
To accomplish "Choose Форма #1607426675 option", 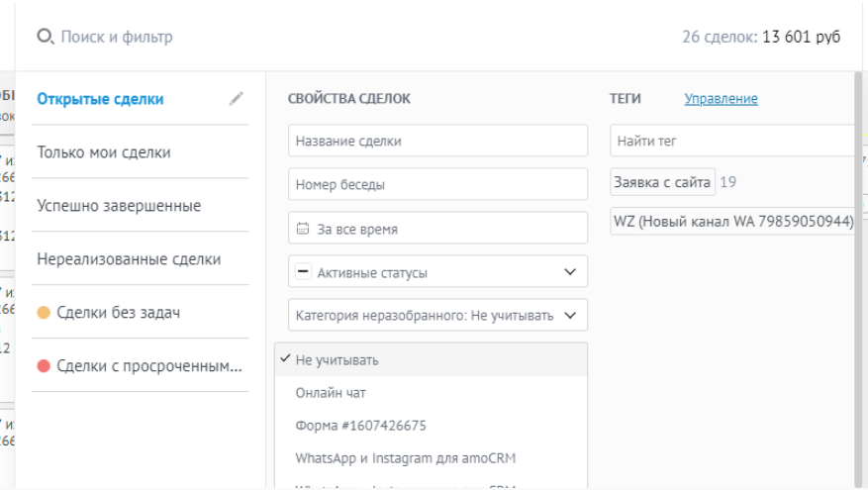I will (x=360, y=426).
